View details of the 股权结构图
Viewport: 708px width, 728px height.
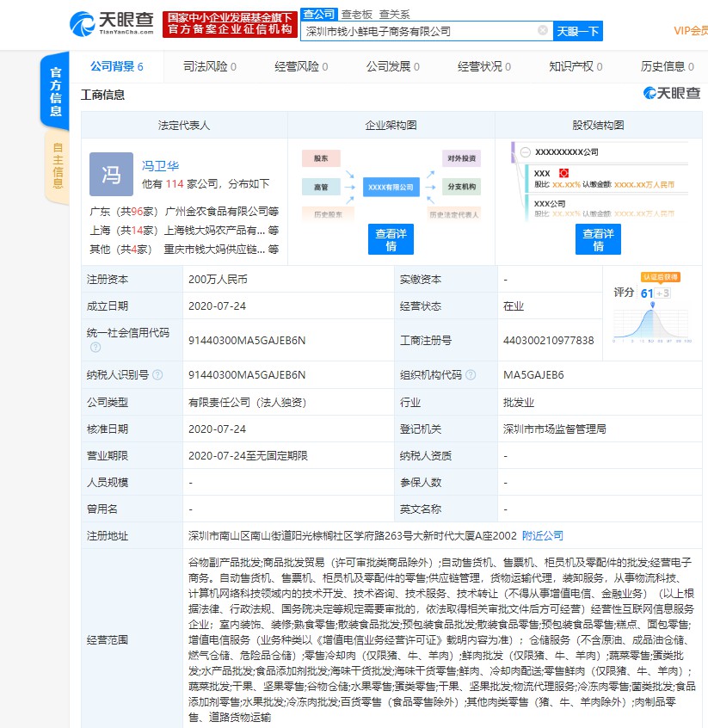coord(598,239)
